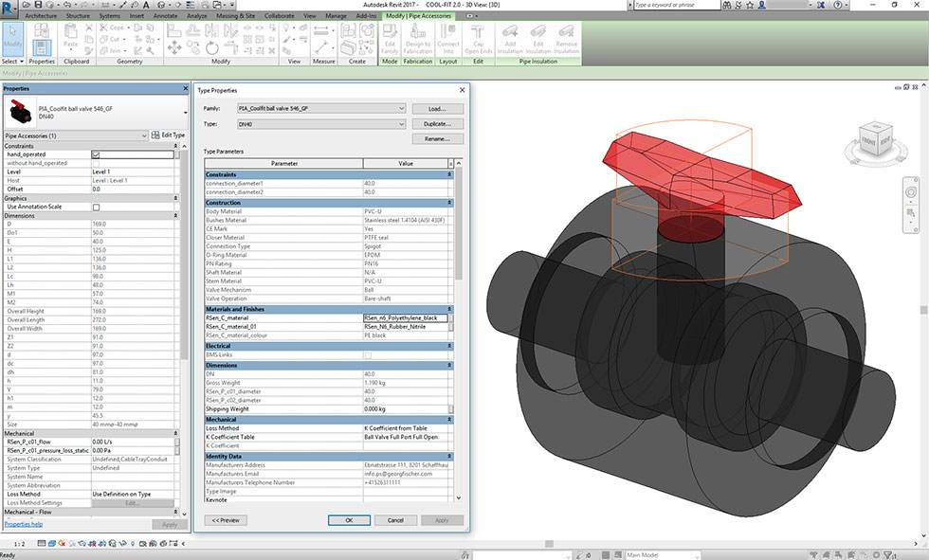Screen dimensions: 929x560
Task: Choose the Rotate tool in Modify panel
Action: (212, 48)
